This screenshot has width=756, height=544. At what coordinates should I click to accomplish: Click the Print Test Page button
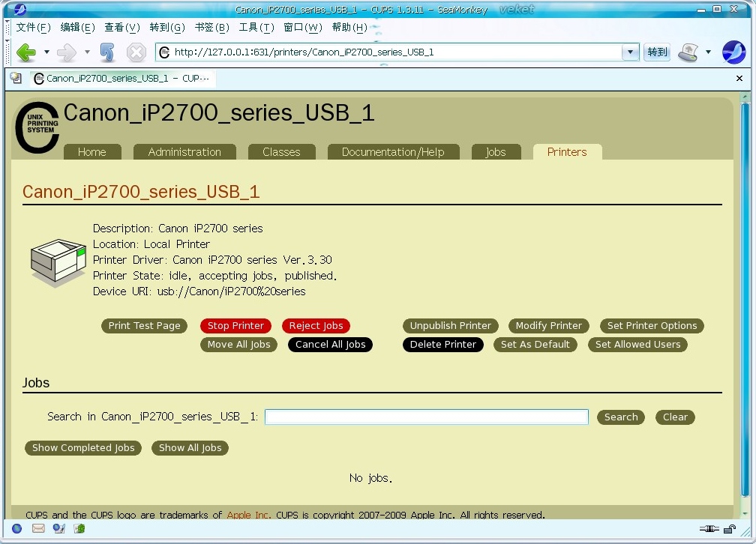pyautogui.click(x=144, y=326)
